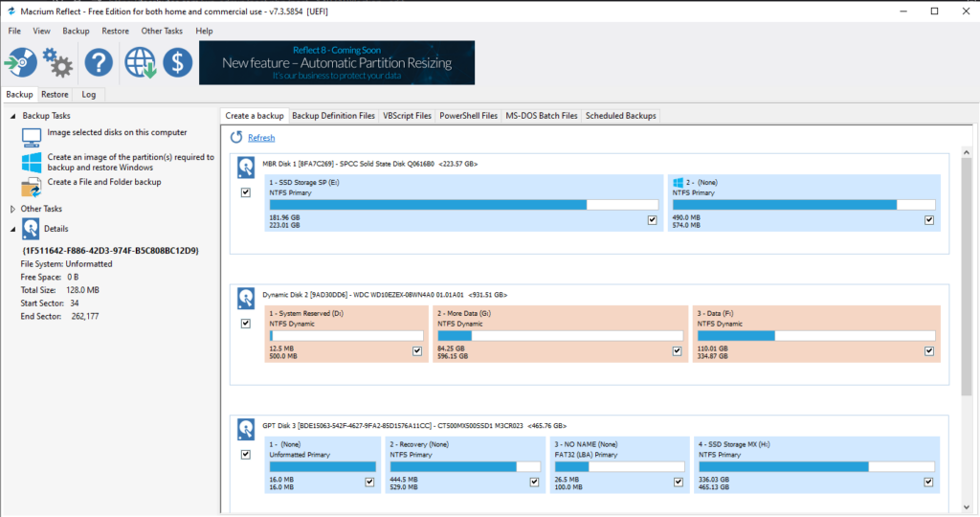980x517 pixels.
Task: Collapse the Backup Tasks section
Action: [12, 116]
